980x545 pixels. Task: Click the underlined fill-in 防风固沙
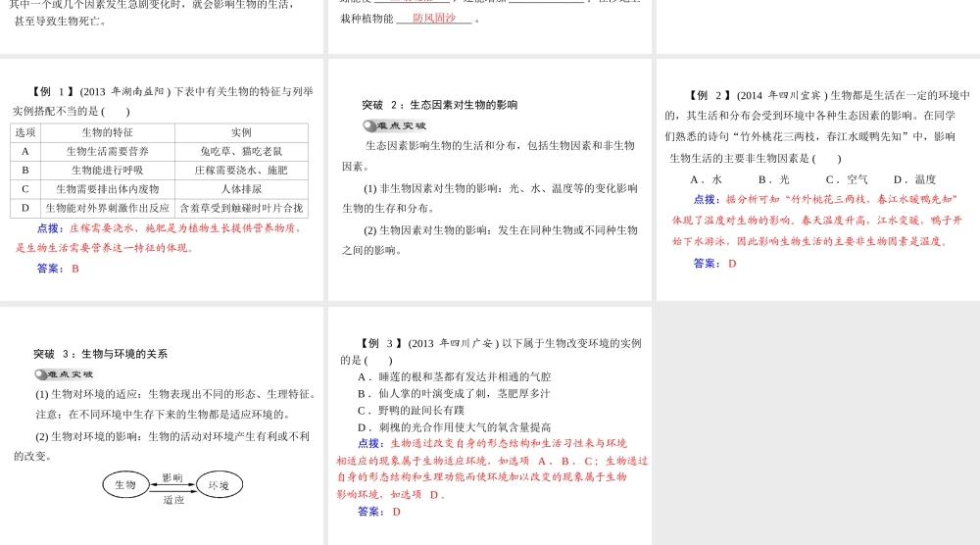(x=434, y=18)
